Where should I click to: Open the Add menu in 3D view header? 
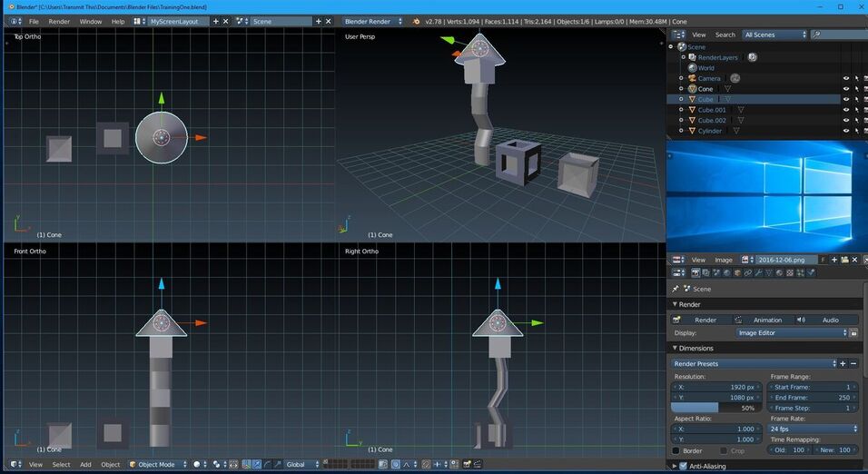click(x=85, y=464)
